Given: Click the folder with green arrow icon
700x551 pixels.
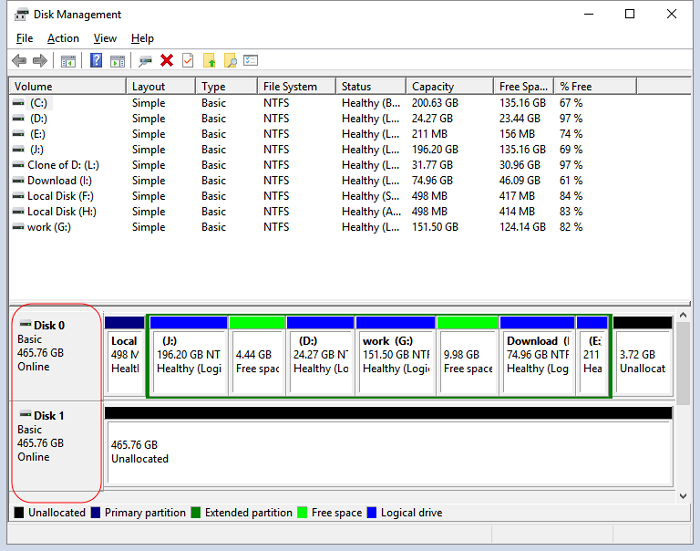Looking at the screenshot, I should coord(209,61).
